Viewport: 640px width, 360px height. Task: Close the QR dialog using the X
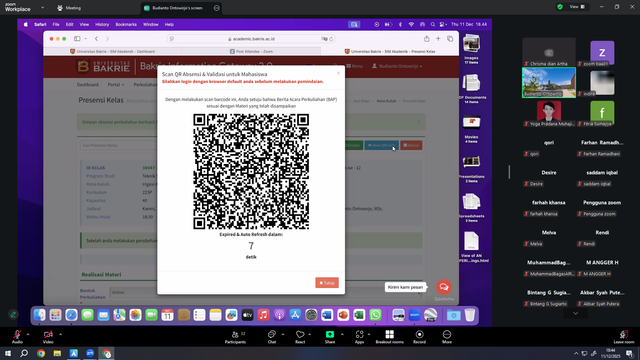(338, 73)
